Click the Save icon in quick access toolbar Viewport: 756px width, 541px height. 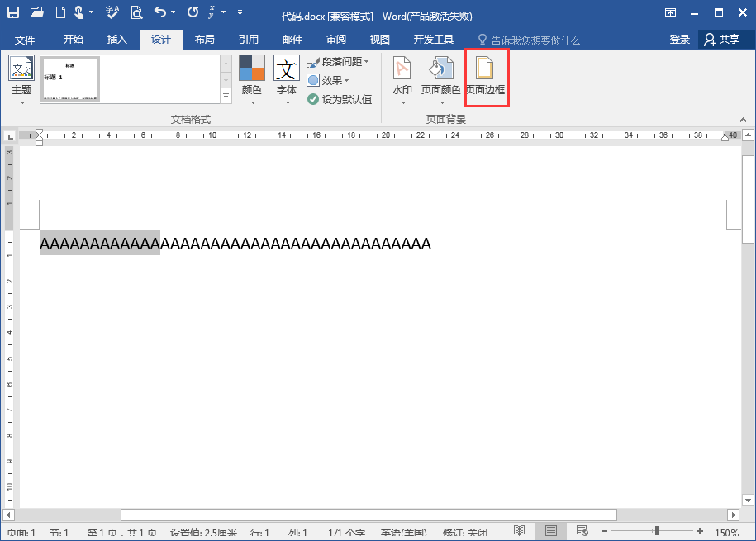[13, 12]
